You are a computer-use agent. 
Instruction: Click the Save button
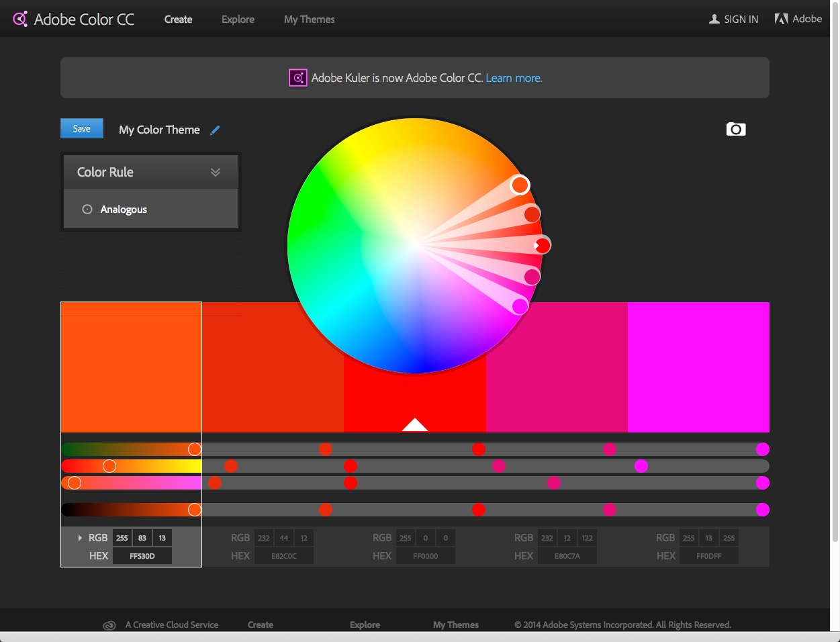click(x=81, y=128)
